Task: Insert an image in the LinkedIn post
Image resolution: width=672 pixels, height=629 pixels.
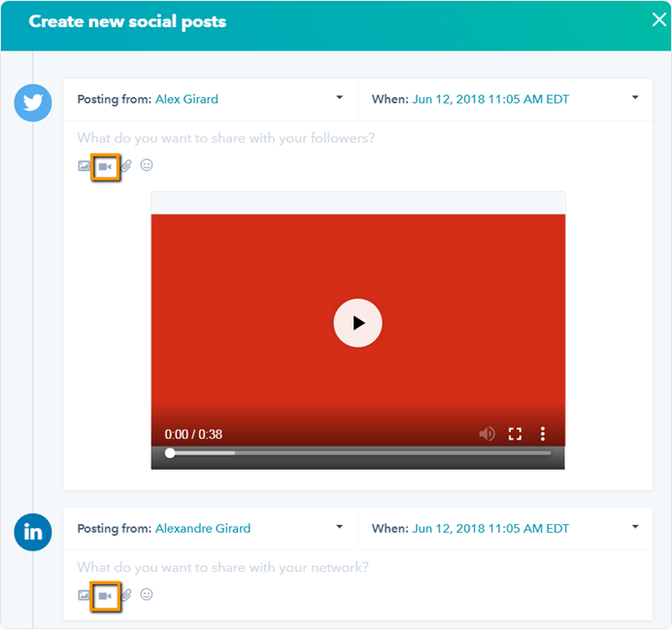Action: [x=84, y=595]
